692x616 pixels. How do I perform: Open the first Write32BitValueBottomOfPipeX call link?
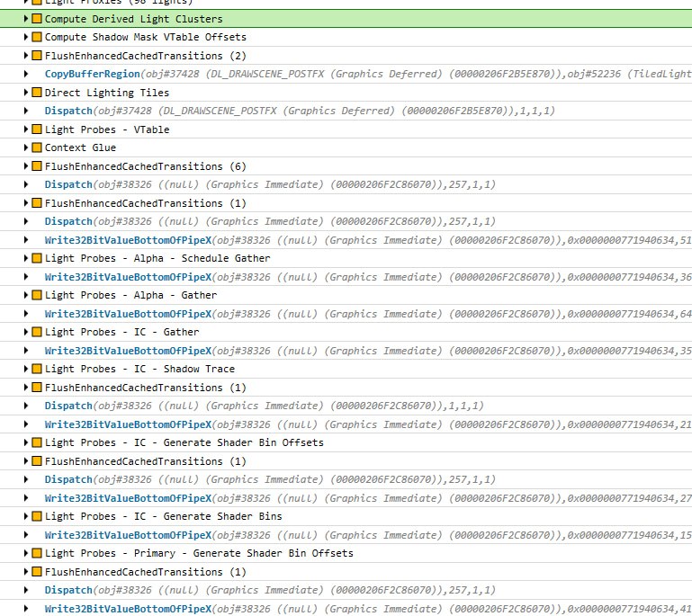pos(128,240)
